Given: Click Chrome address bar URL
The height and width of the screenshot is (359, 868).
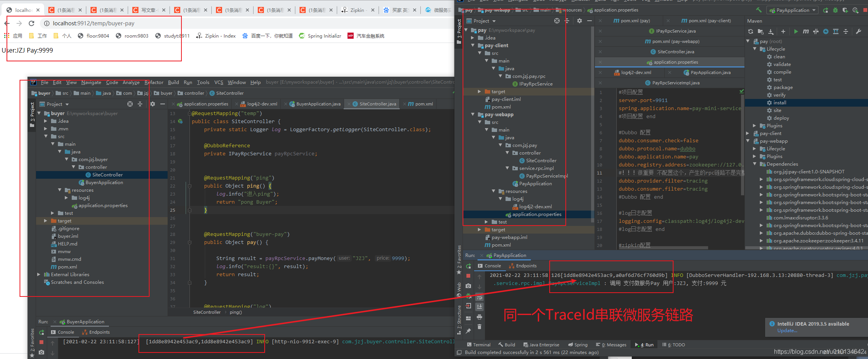Looking at the screenshot, I should [x=94, y=23].
